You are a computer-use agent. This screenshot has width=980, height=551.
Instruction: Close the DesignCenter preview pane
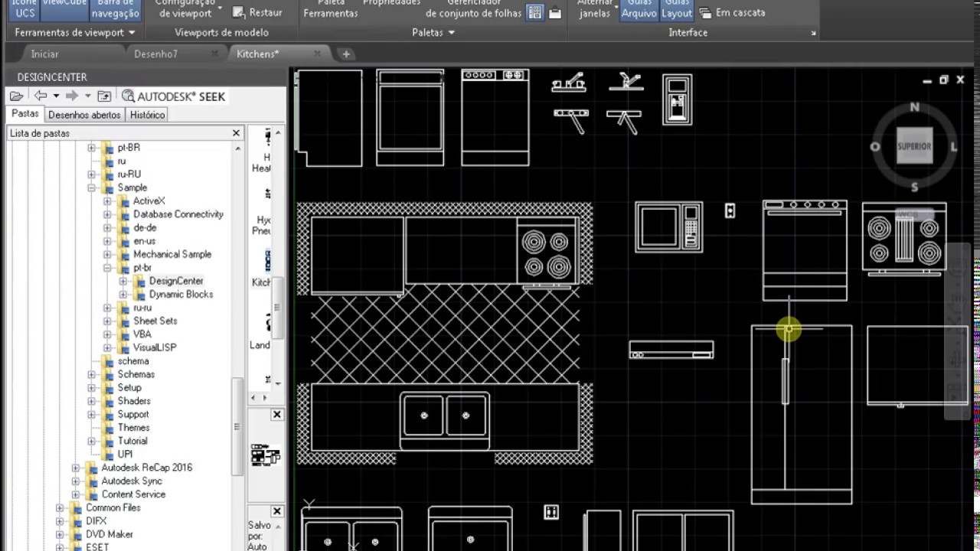[x=277, y=414]
